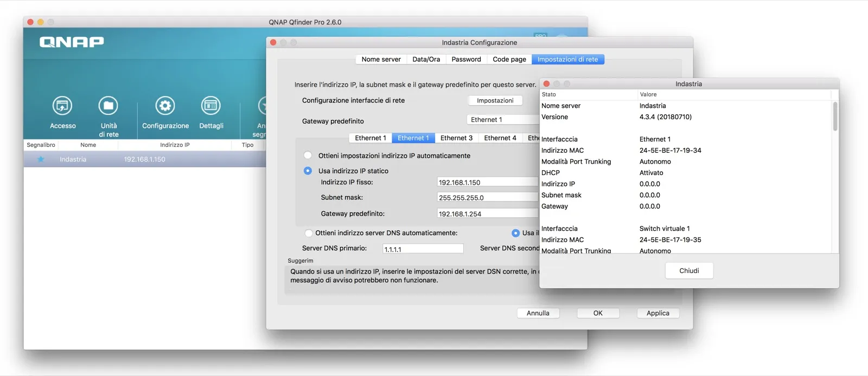Image resolution: width=868 pixels, height=376 pixels.
Task: Click the Nome column header
Action: point(88,145)
